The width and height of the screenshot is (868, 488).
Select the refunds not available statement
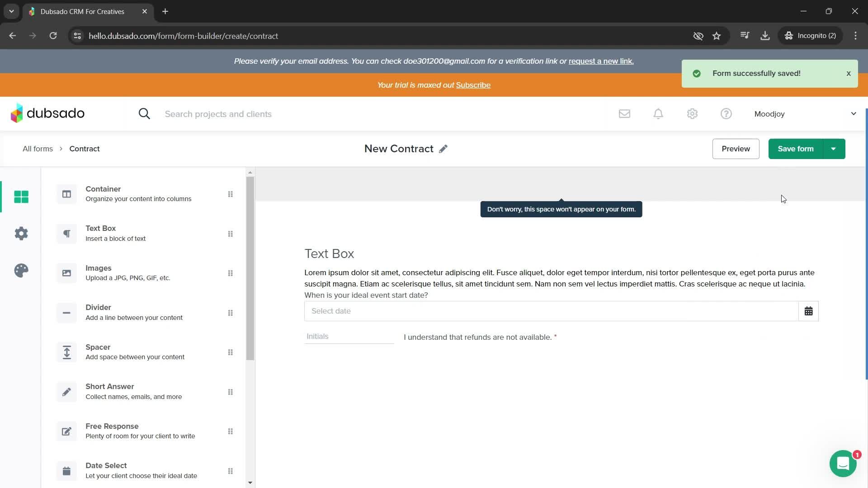(x=478, y=337)
